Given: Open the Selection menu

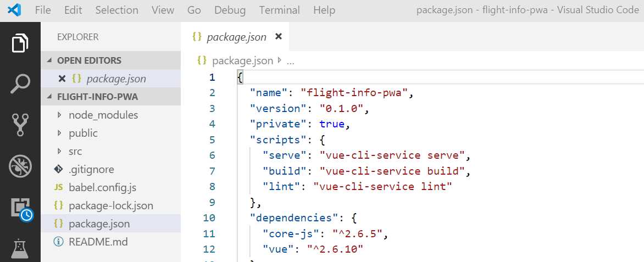Looking at the screenshot, I should 116,10.
